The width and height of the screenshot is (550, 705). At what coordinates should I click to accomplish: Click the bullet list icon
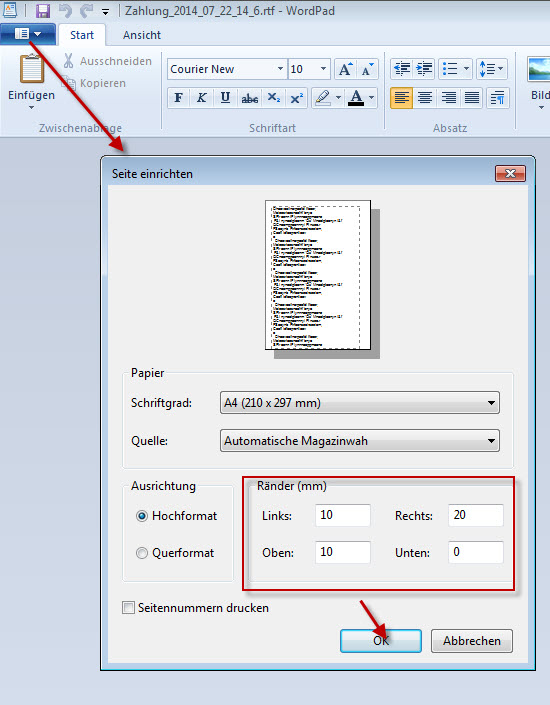(x=450, y=69)
